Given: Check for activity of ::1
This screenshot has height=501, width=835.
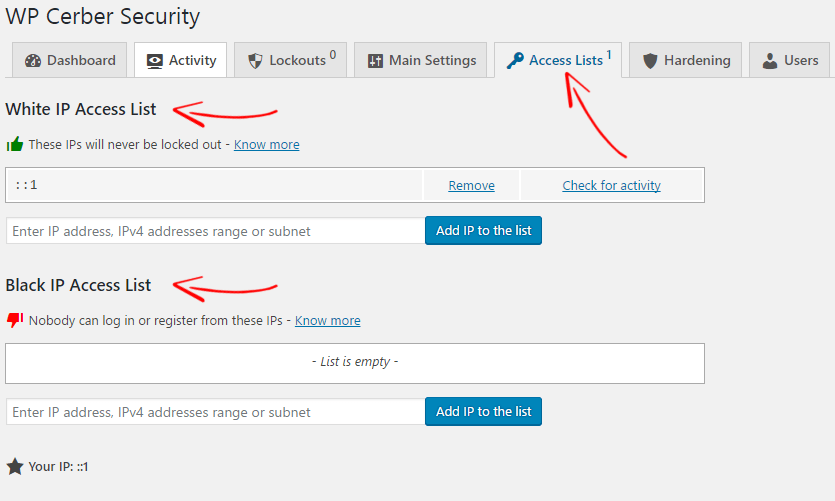Looking at the screenshot, I should (611, 185).
